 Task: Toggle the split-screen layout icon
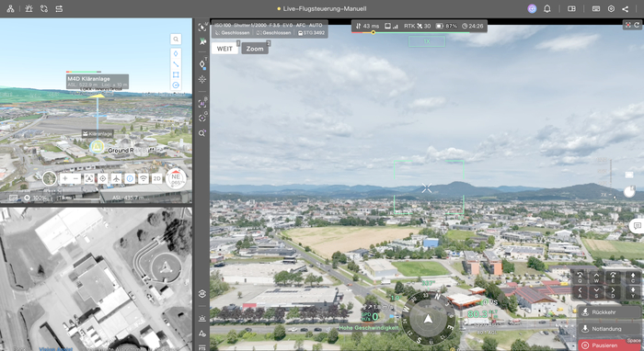571,8
